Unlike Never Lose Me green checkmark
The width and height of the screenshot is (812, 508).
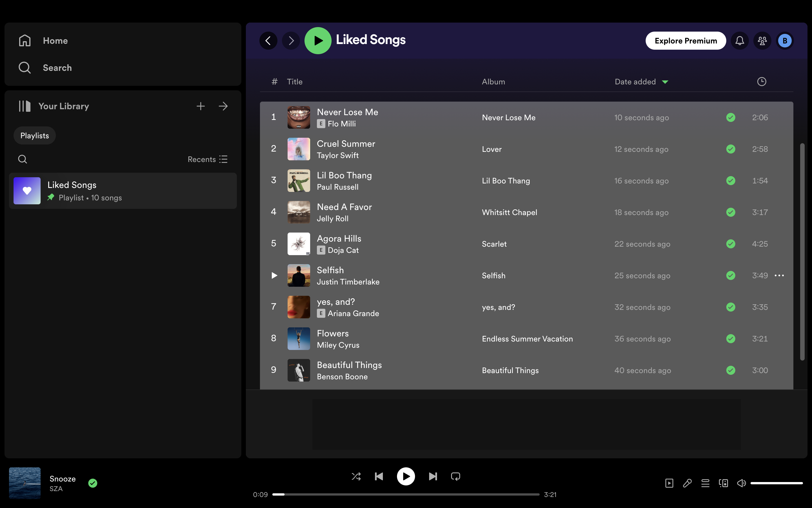pos(731,117)
